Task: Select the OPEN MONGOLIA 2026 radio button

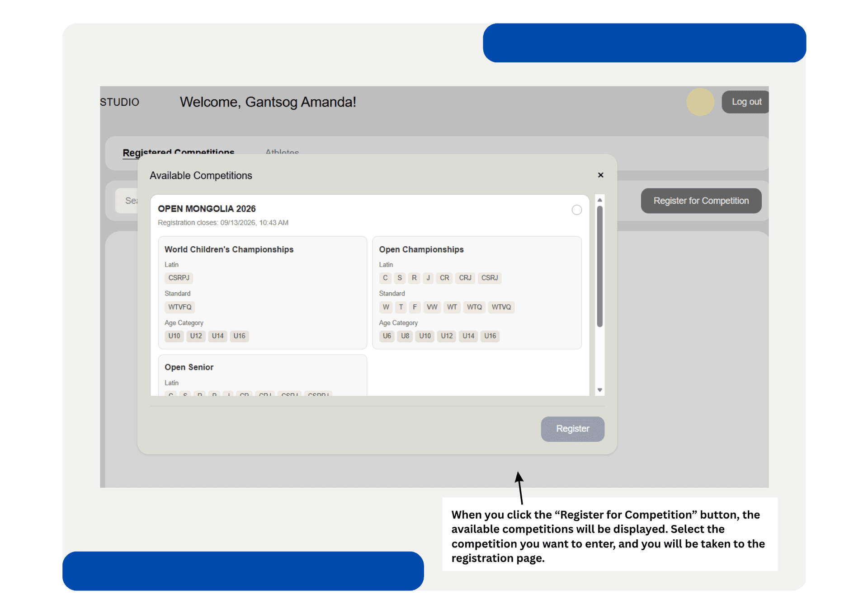Action: 576,210
